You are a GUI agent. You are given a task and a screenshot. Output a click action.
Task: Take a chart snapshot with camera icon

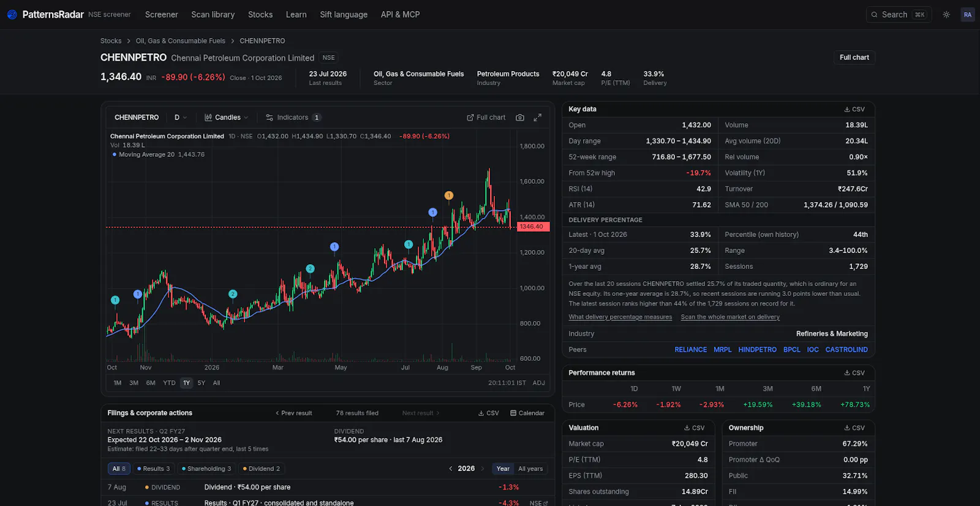click(x=520, y=118)
